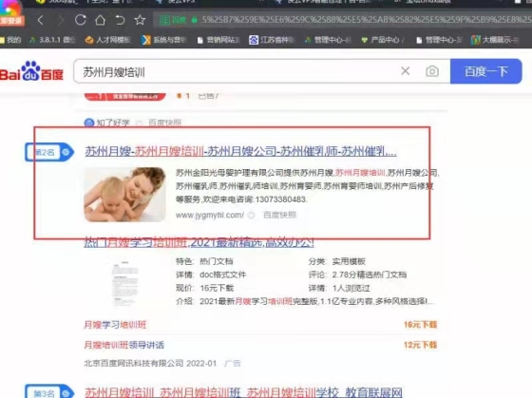Screen dimensions: 532x398
Task: Go forward with the forward arrow
Action: (61, 20)
